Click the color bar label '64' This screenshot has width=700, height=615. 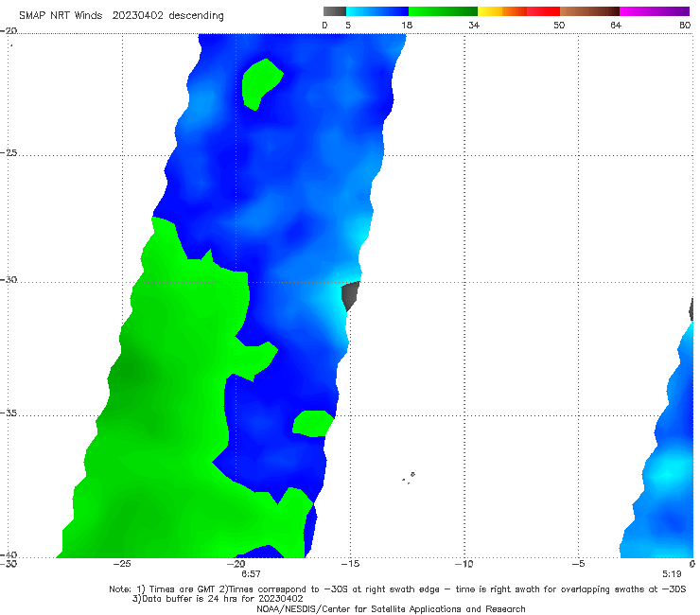click(616, 26)
